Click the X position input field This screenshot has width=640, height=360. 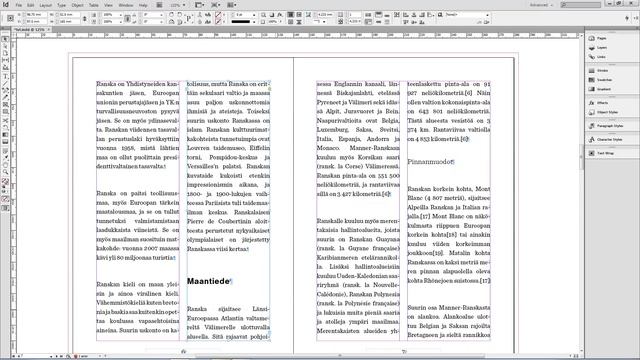[36, 15]
